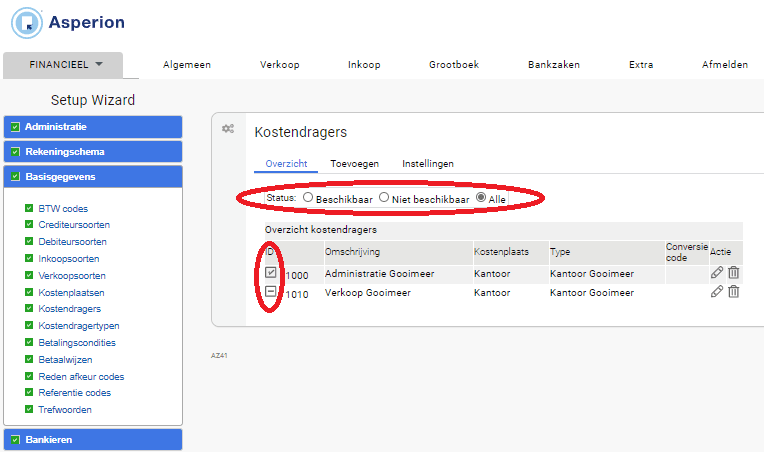
Task: Click the green check beside Betaalwijzen
Action: pyautogui.click(x=29, y=359)
